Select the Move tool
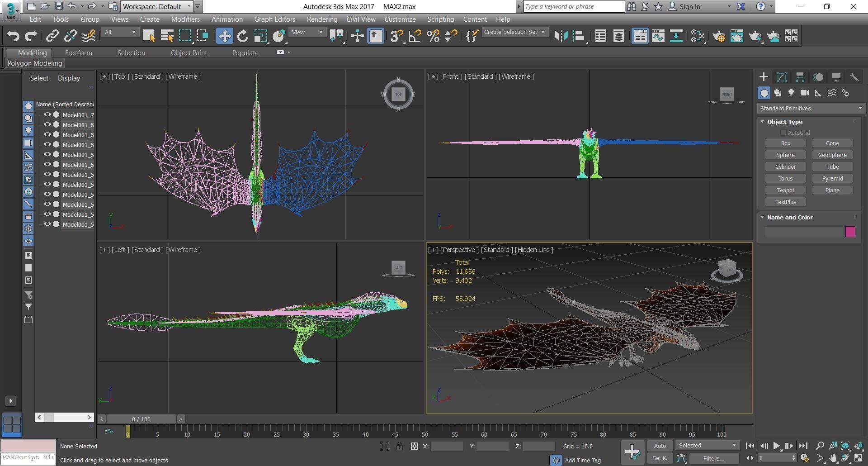The image size is (868, 466). point(225,36)
